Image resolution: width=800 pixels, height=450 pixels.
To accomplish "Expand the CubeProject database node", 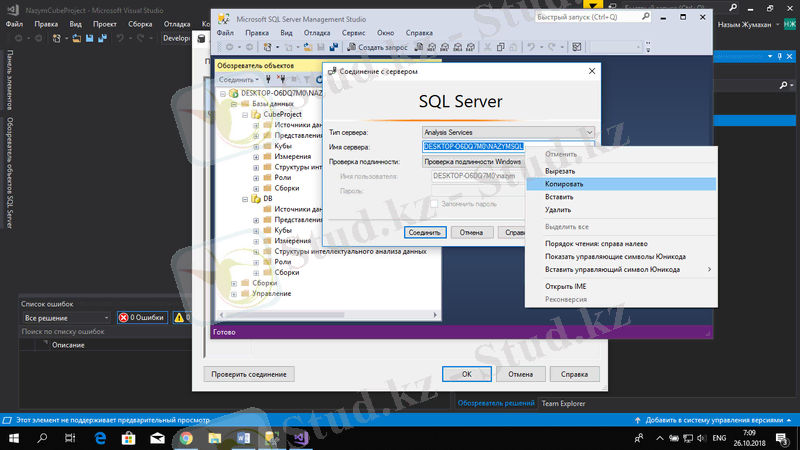I will click(x=244, y=114).
